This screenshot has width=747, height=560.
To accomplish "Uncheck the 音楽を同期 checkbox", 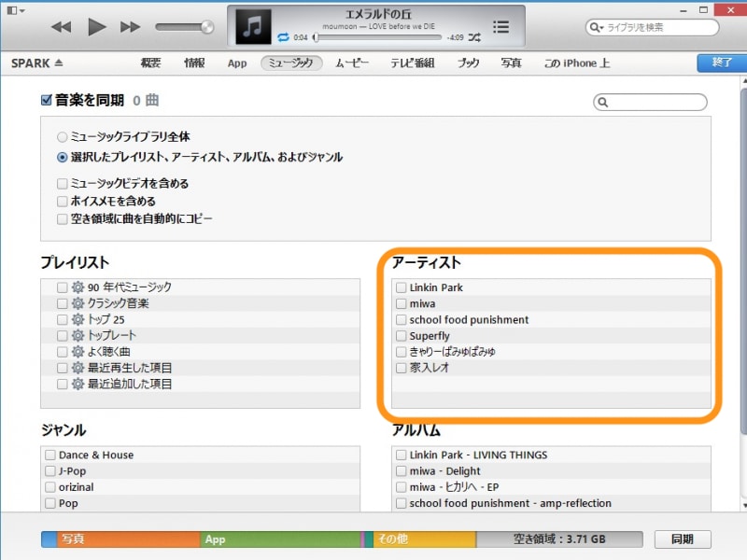I will pyautogui.click(x=46, y=100).
